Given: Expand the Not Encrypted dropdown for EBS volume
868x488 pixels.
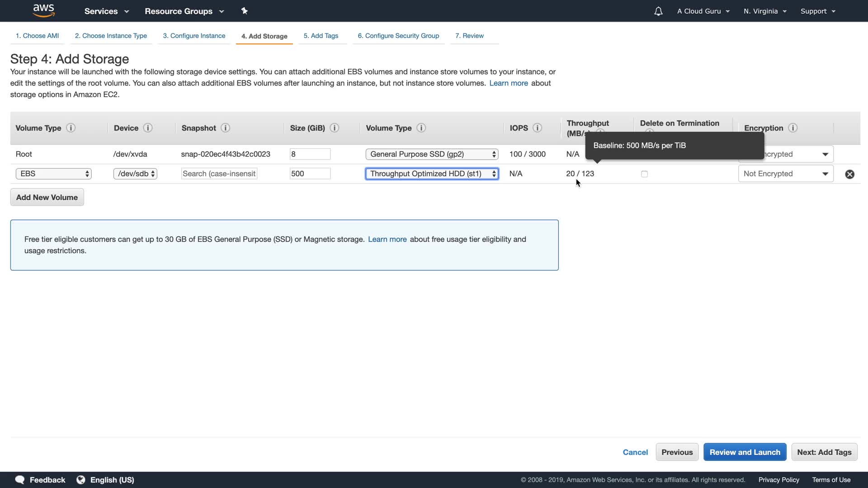Looking at the screenshot, I should [785, 174].
